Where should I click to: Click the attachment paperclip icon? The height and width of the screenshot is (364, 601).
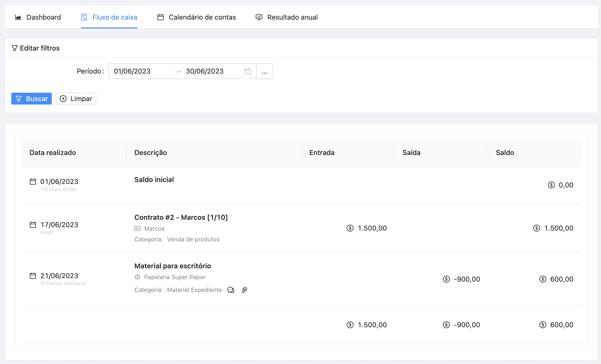[x=244, y=290]
